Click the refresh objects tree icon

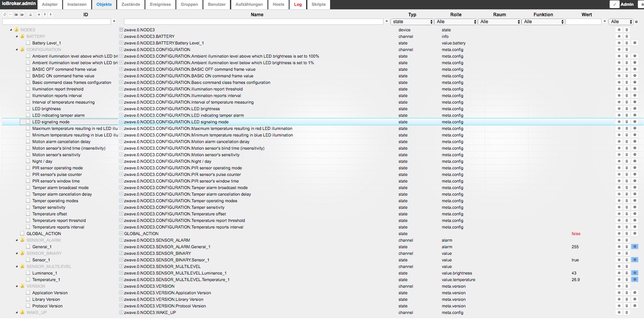pyautogui.click(x=5, y=14)
